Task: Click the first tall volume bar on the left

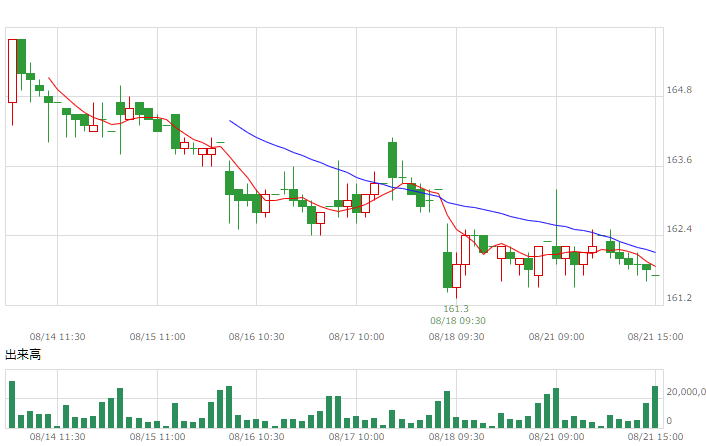Action: (12, 405)
